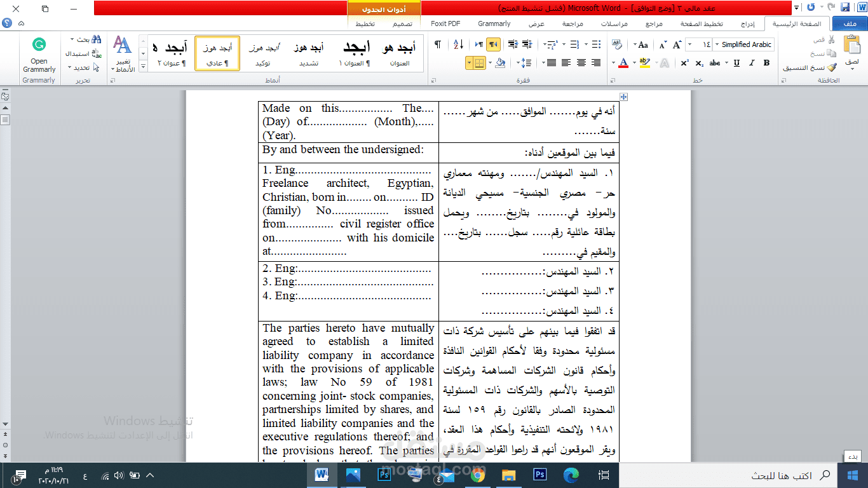Screen dimensions: 868x488
Task: Toggle the borders button in paragraph group
Action: 478,63
